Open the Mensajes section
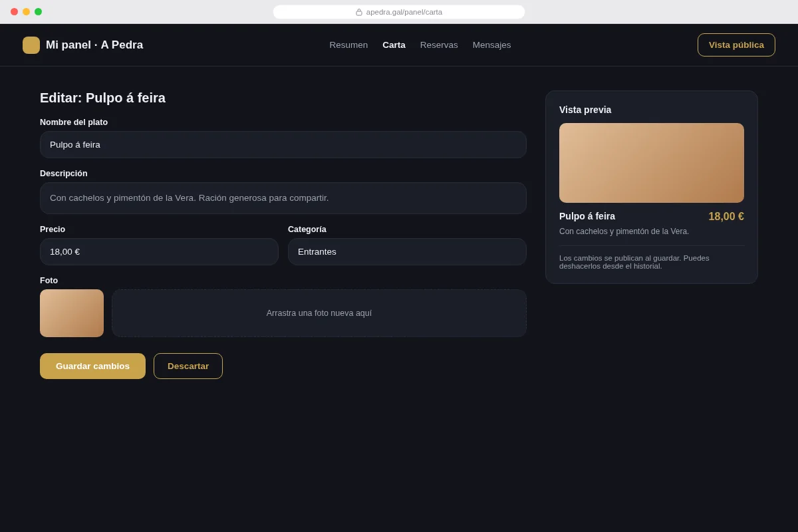 (x=491, y=45)
